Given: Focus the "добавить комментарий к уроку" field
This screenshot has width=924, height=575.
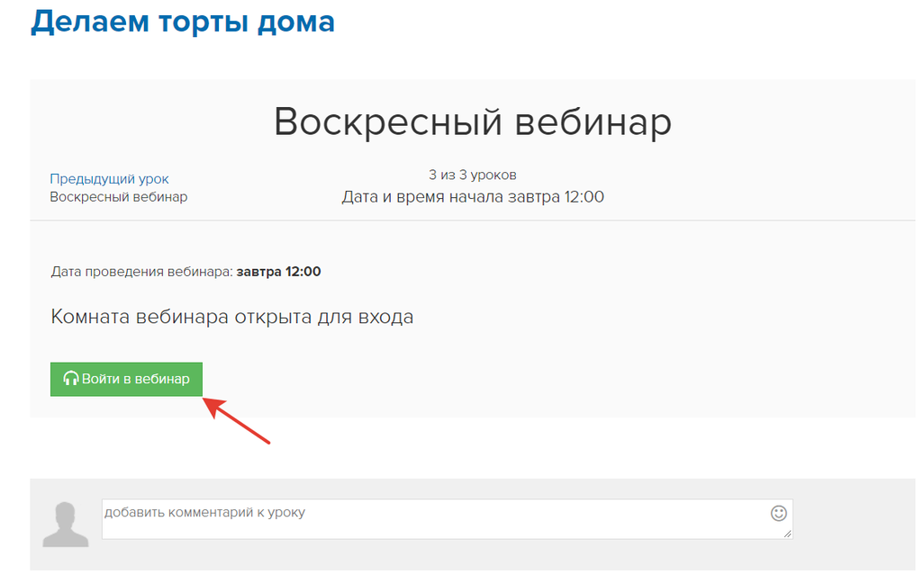Looking at the screenshot, I should pos(432,519).
